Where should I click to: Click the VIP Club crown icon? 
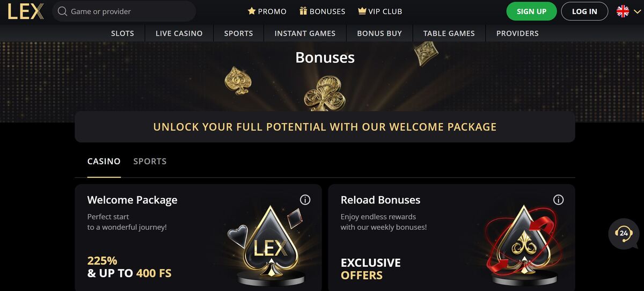point(362,11)
